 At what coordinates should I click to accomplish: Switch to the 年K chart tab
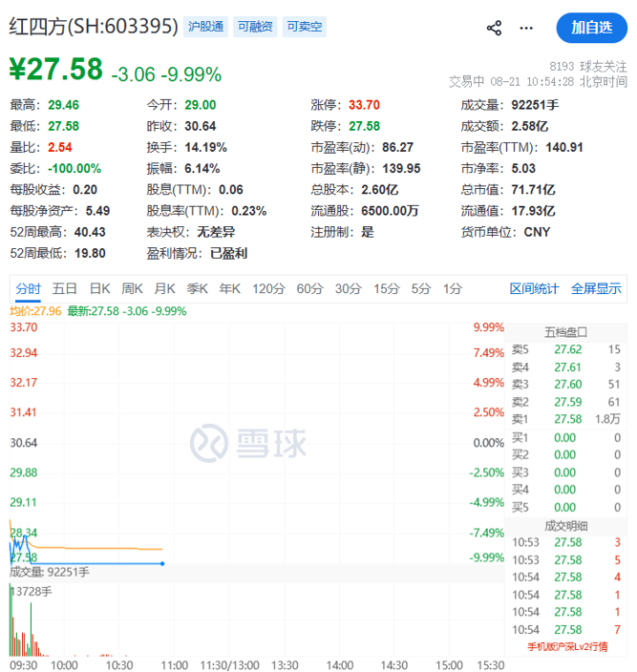(x=230, y=289)
